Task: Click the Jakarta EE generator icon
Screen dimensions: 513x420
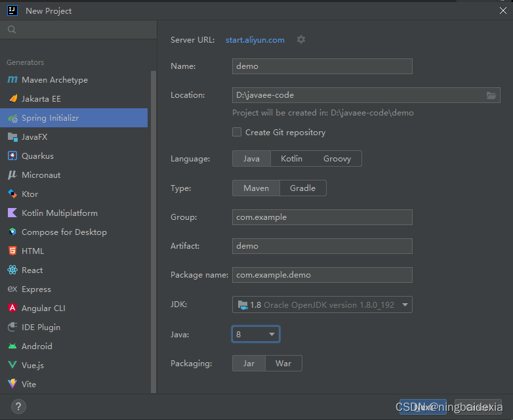Action: pyautogui.click(x=12, y=98)
